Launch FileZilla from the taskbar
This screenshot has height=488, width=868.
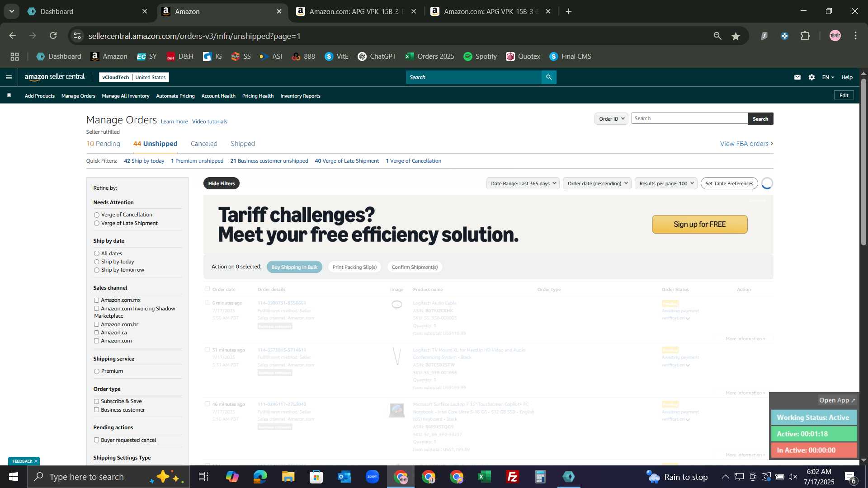pos(512,477)
